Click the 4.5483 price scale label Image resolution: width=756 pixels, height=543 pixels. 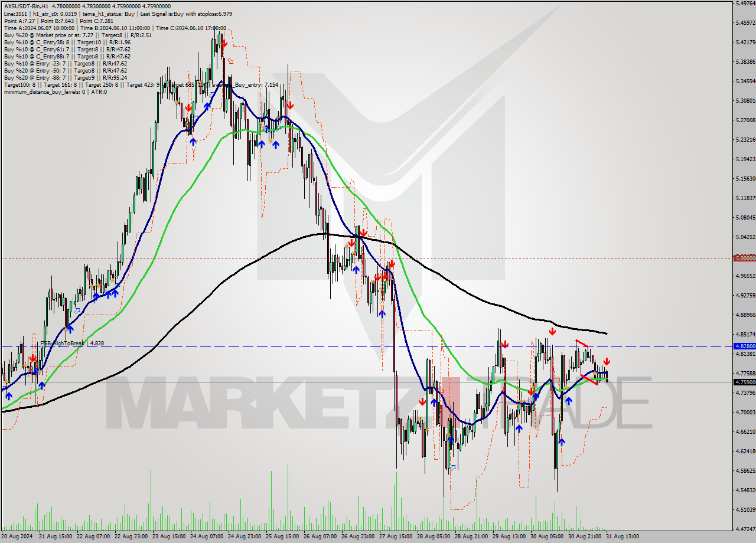coord(745,490)
